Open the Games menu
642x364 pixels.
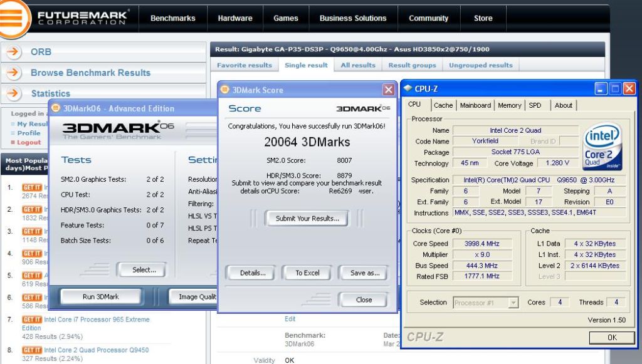286,18
